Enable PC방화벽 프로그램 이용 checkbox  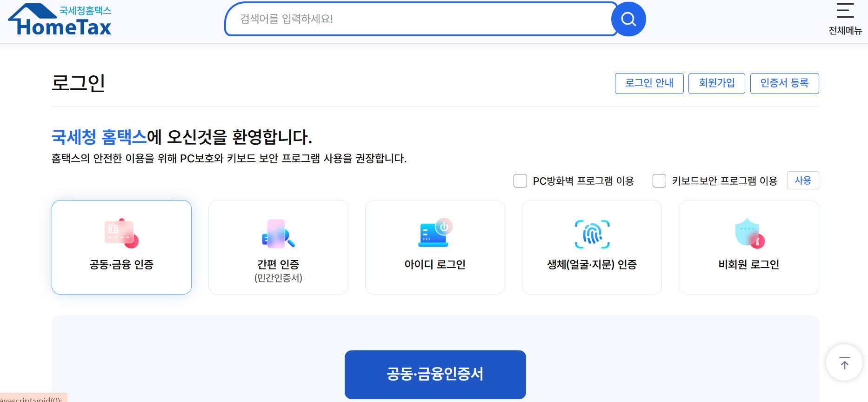(520, 181)
